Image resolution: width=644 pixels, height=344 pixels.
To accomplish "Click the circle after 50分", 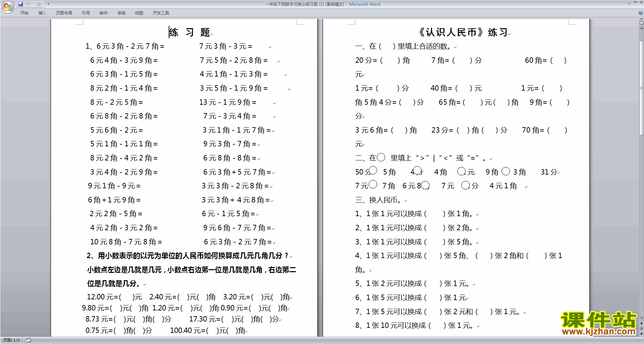I will click(x=373, y=170).
